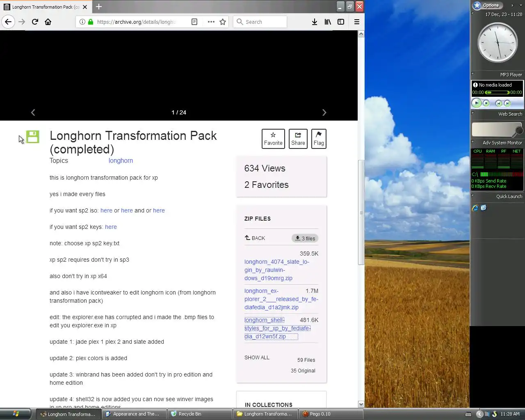The height and width of the screenshot is (420, 525).
Task: Click the keyboard tray icon
Action: pos(468,414)
